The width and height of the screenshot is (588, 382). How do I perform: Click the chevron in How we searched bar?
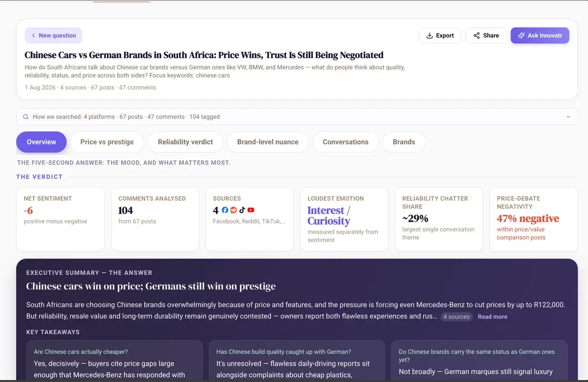tap(568, 116)
